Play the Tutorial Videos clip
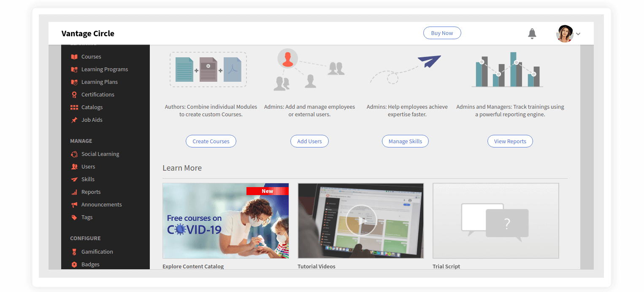644x292 pixels. [361, 220]
